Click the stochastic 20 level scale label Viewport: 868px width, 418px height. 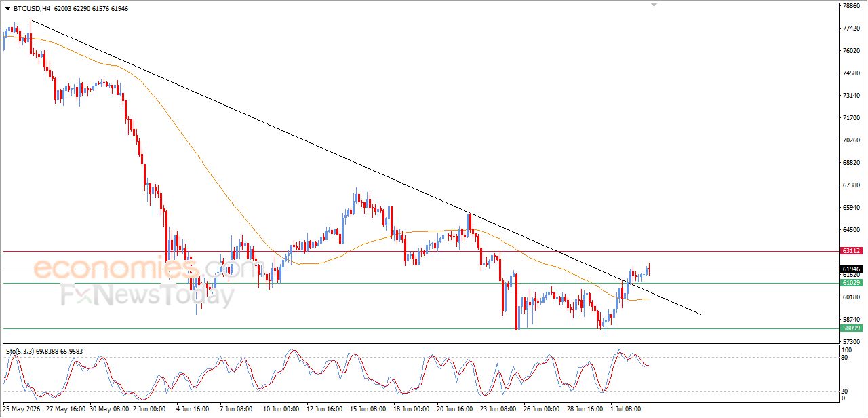pyautogui.click(x=846, y=391)
